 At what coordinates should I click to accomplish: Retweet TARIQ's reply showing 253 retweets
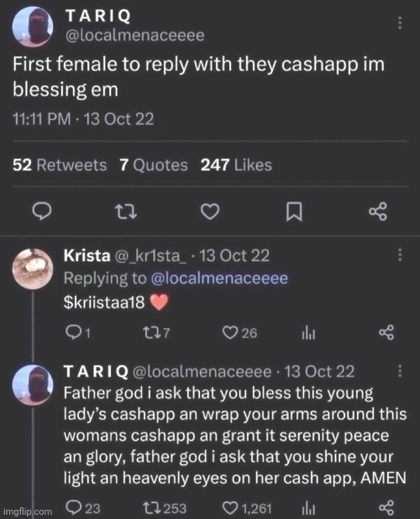click(x=165, y=508)
